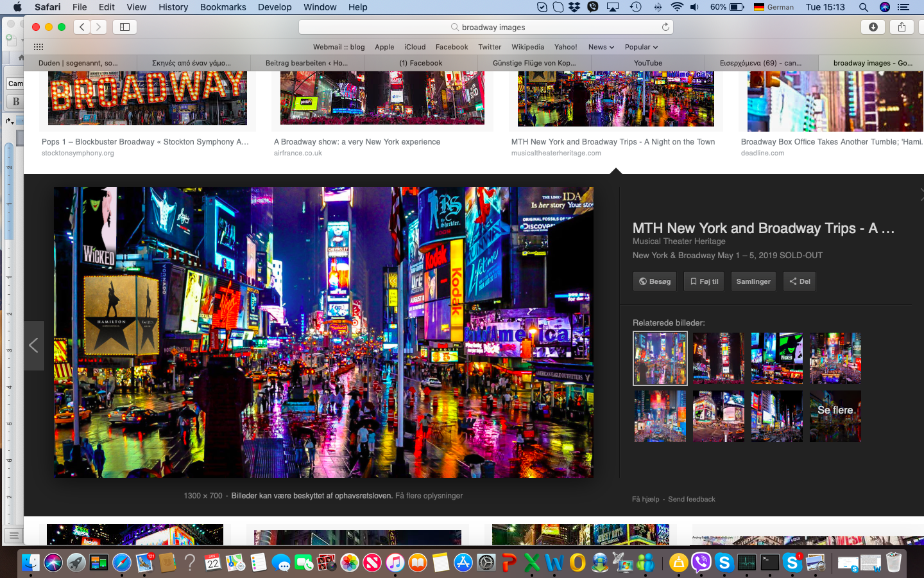Open Broadway Box Office deadline.com result
The image size is (924, 578).
(x=832, y=142)
